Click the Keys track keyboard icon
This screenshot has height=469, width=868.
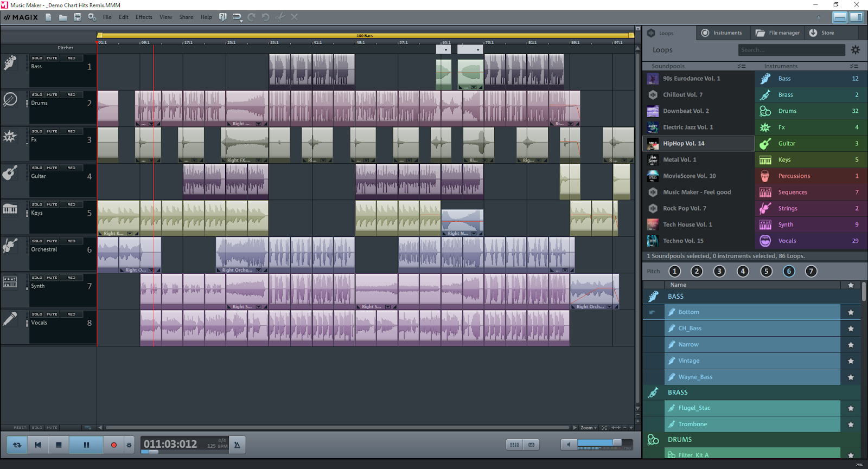pos(10,209)
